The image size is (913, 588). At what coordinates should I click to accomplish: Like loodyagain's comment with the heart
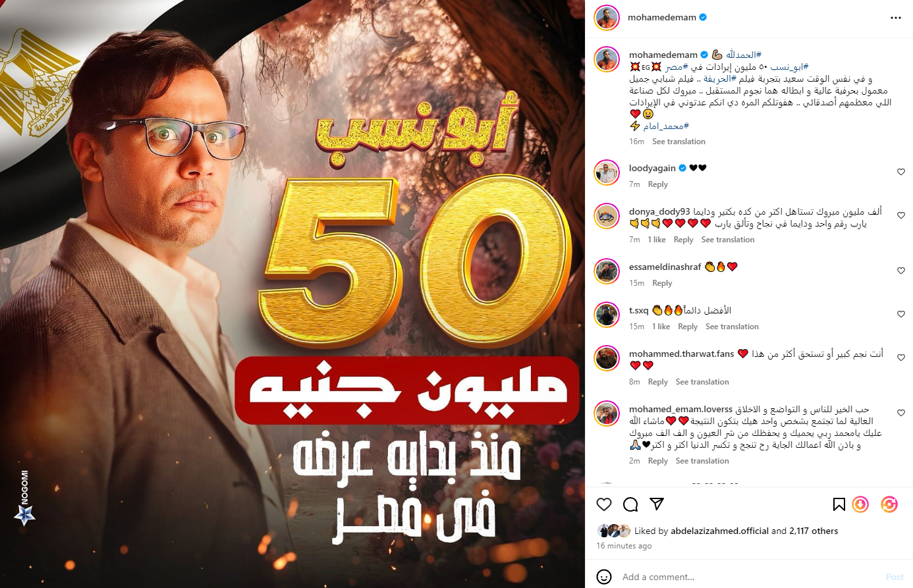[x=901, y=172]
